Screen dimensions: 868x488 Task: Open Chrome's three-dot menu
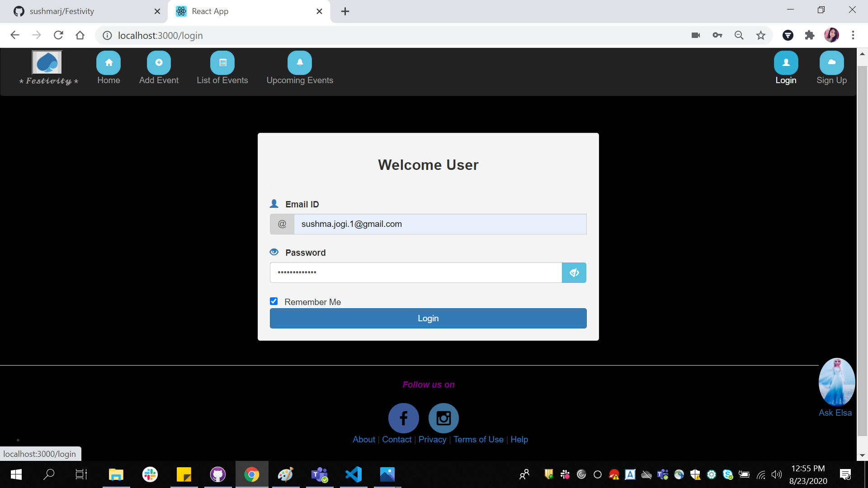tap(853, 35)
